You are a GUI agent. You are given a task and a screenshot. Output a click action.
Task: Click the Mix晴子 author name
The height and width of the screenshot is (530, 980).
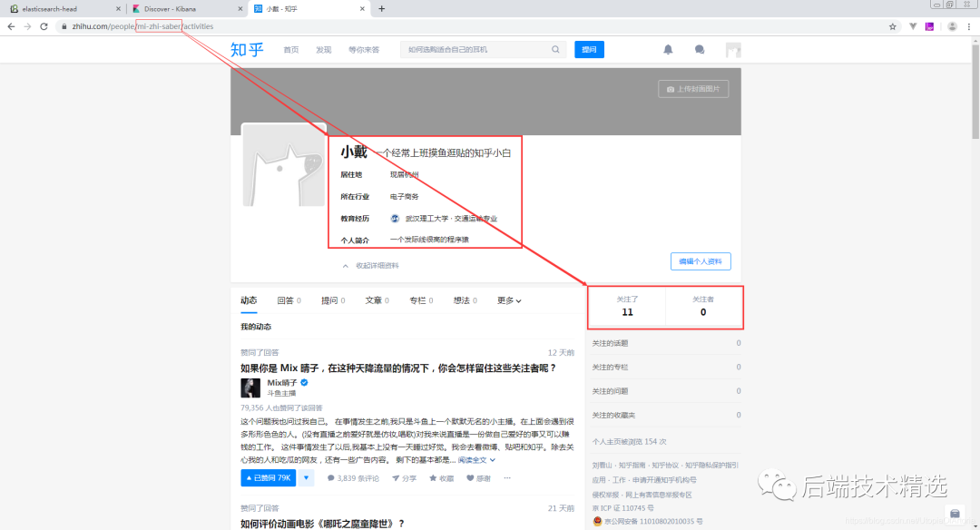click(282, 382)
